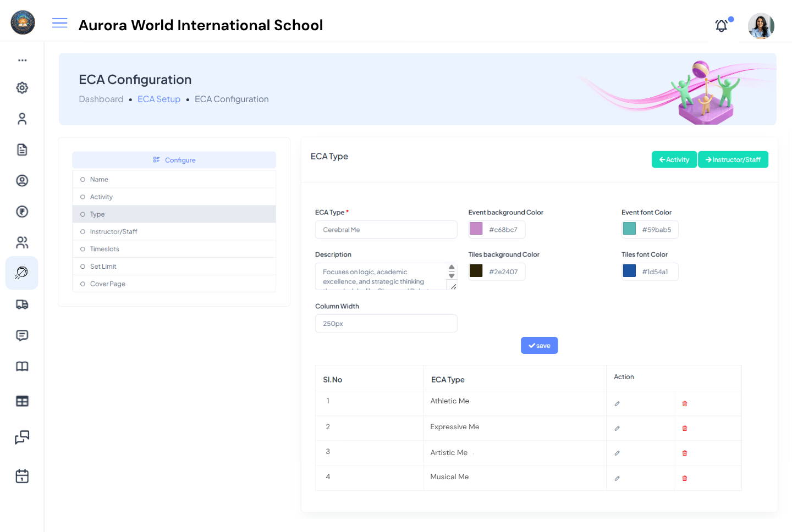Open the notification bell icon
Screen dimensions: 792x532
(x=721, y=25)
